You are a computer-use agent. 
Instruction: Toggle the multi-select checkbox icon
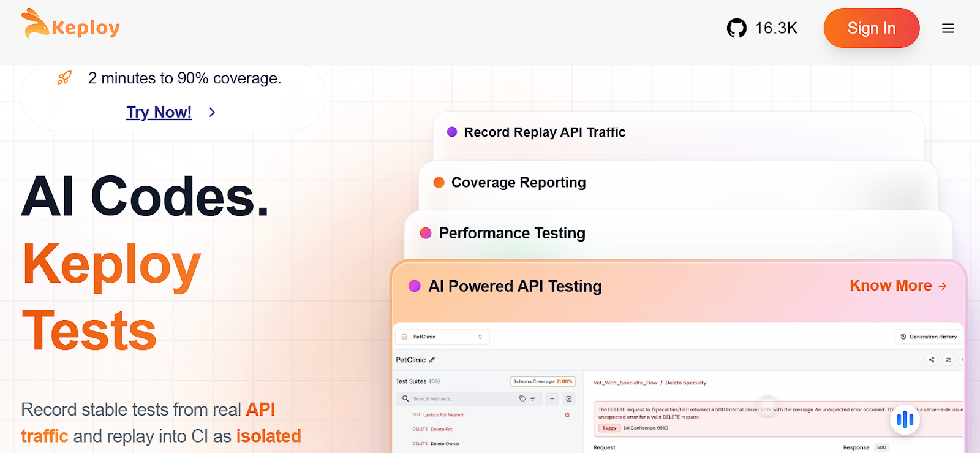[x=569, y=398]
